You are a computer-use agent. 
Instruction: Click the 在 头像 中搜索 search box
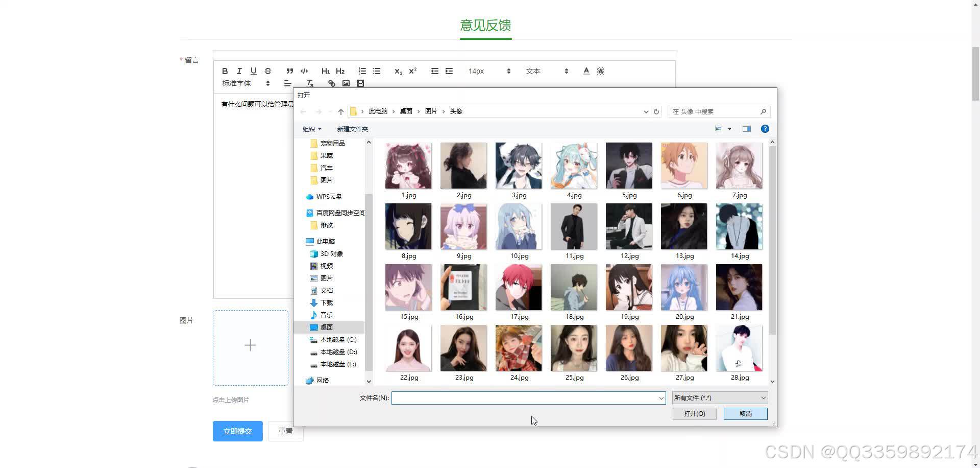click(x=719, y=111)
